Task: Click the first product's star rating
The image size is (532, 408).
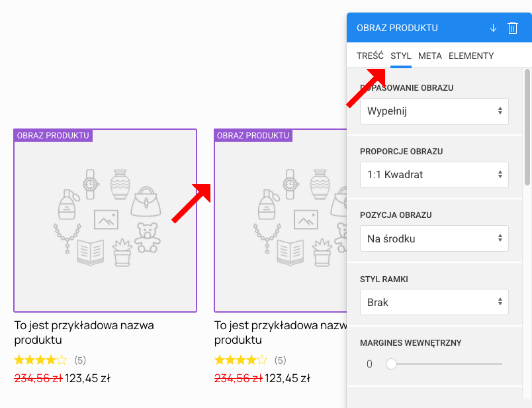Action: tap(40, 360)
